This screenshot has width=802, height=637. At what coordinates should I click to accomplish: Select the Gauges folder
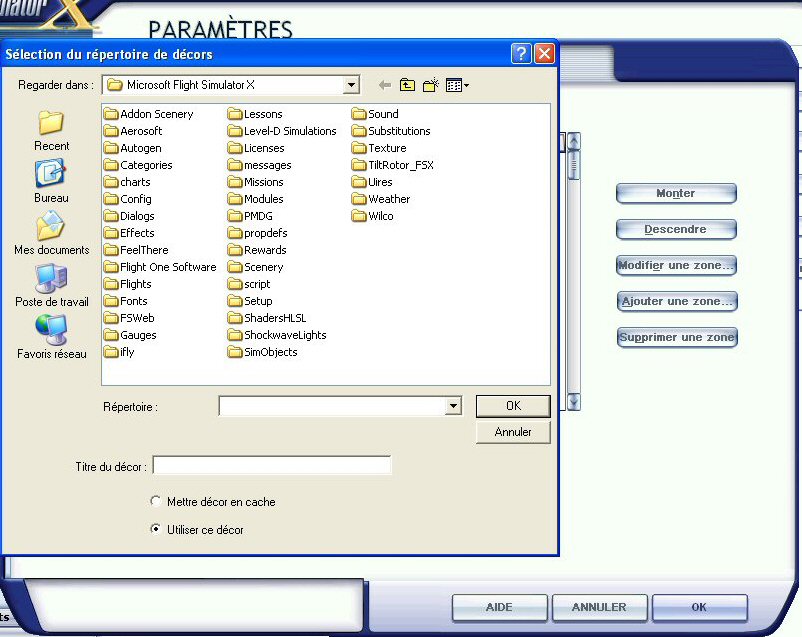point(130,335)
